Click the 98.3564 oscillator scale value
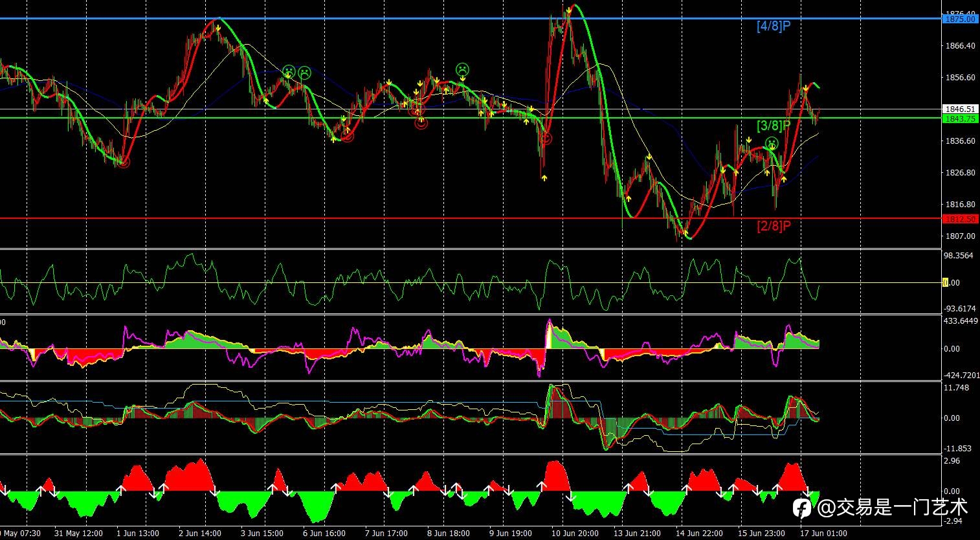The width and height of the screenshot is (980, 540). click(959, 256)
